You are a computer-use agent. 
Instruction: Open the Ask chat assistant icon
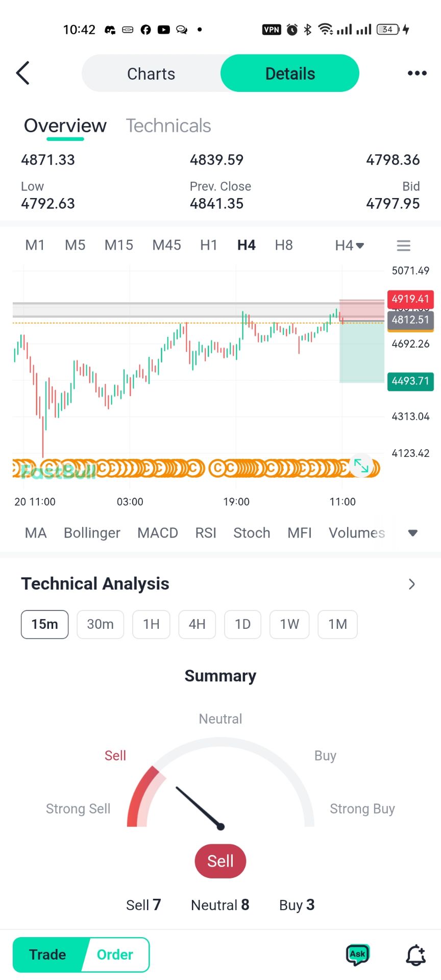click(x=357, y=954)
